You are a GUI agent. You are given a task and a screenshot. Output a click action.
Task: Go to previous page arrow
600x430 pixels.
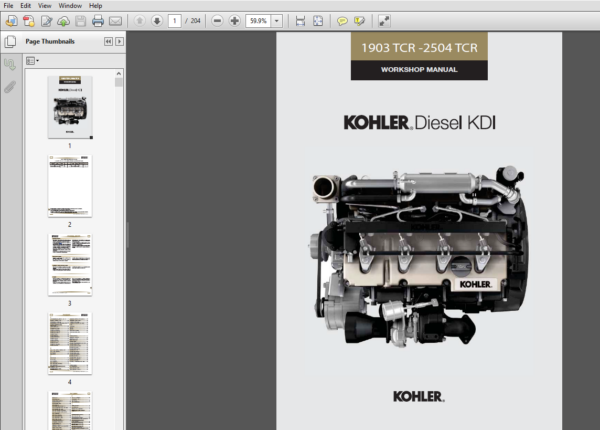pos(140,21)
